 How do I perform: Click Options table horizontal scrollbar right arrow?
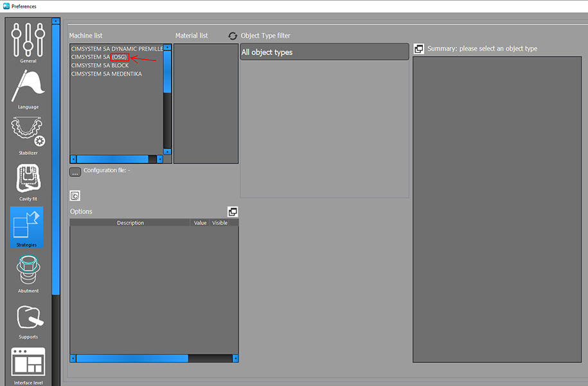(235, 358)
